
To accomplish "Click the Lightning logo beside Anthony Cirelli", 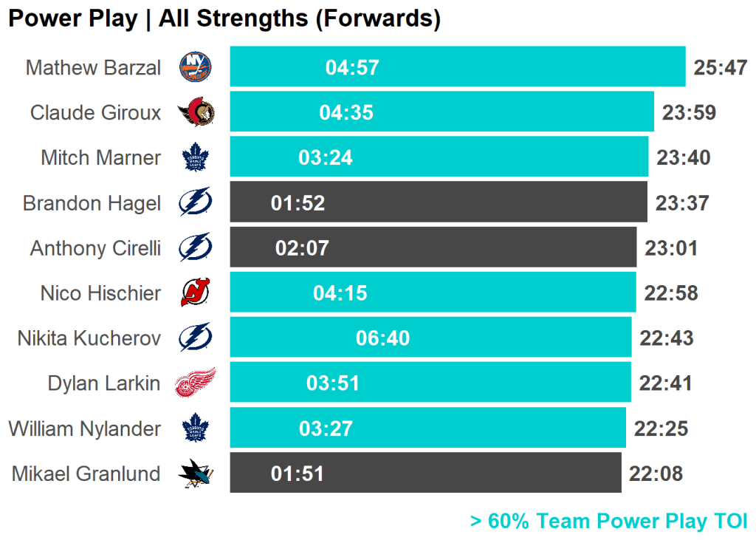I will pyautogui.click(x=196, y=247).
